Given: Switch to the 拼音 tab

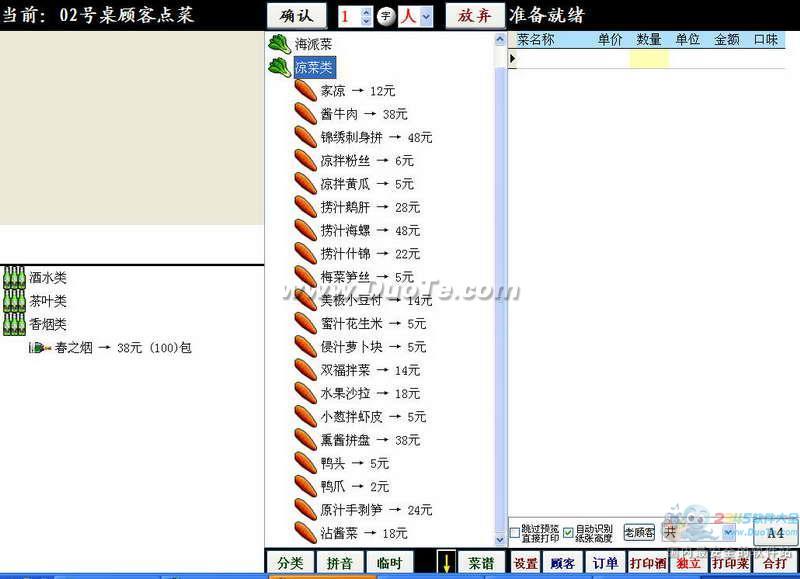Looking at the screenshot, I should point(340,563).
